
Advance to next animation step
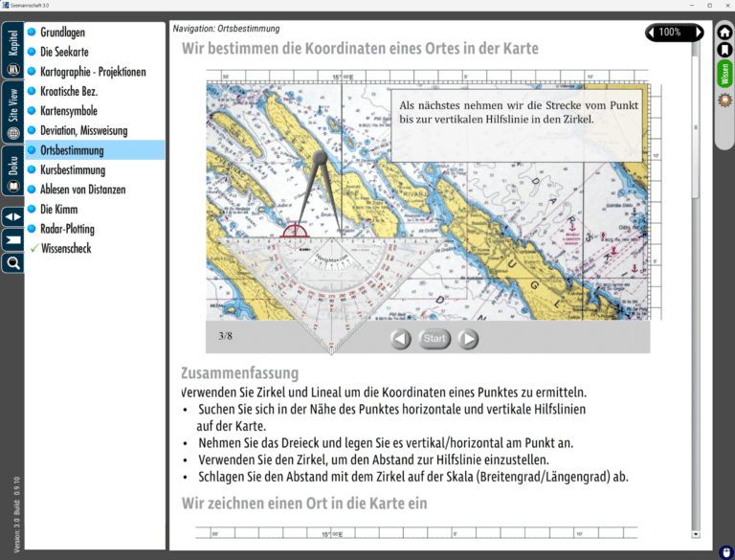pos(468,339)
